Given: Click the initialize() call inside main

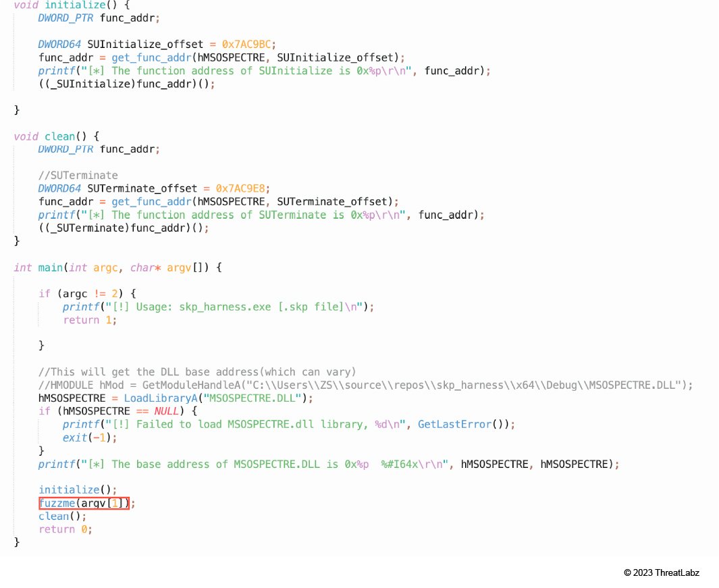Looking at the screenshot, I should (x=78, y=490).
